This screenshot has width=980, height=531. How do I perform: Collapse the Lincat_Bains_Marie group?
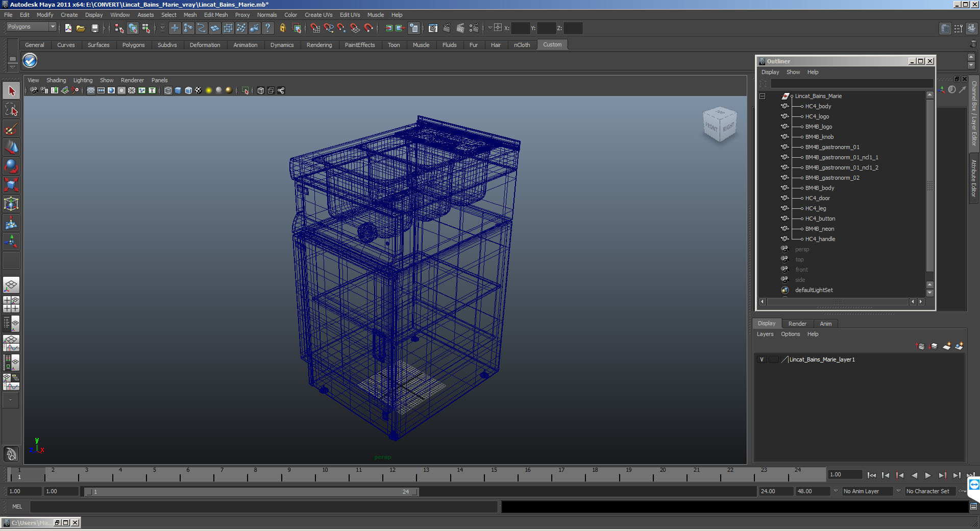[763, 96]
